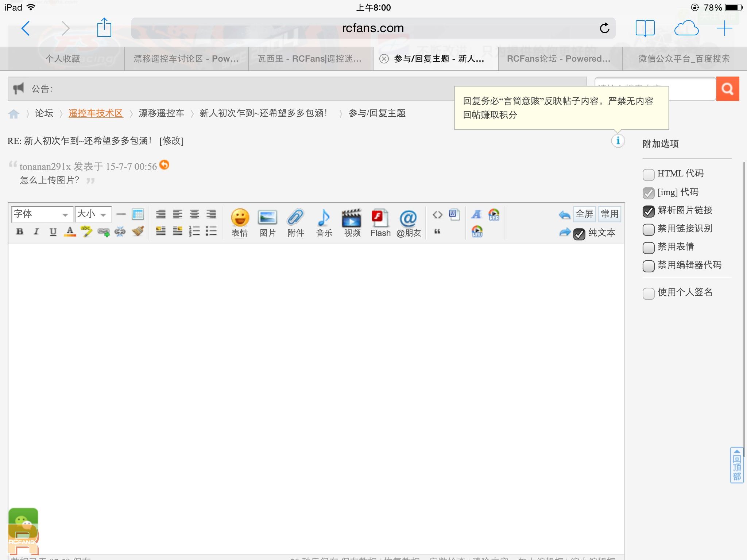This screenshot has height=560, width=747.
Task: Open the 个人收藏 browser tab
Action: [62, 59]
